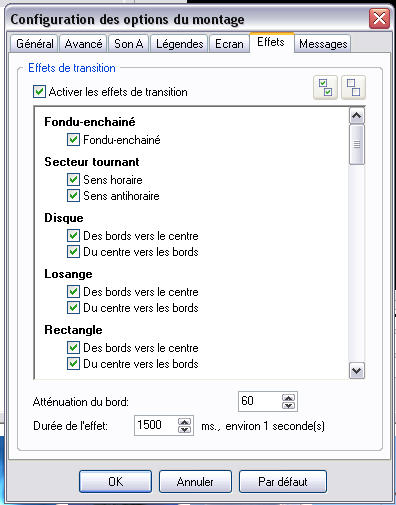396x505 pixels.
Task: Open the Messages tab
Action: 323,44
